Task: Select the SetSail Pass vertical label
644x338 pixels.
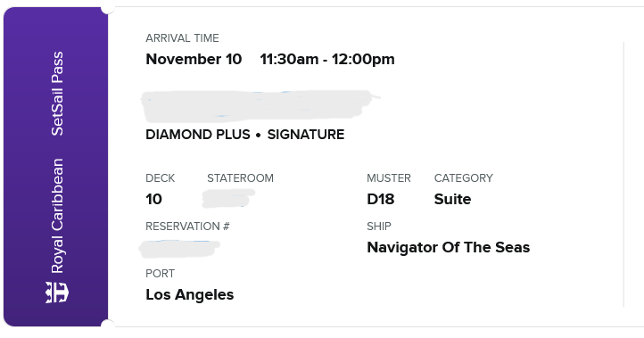Action: [57, 94]
